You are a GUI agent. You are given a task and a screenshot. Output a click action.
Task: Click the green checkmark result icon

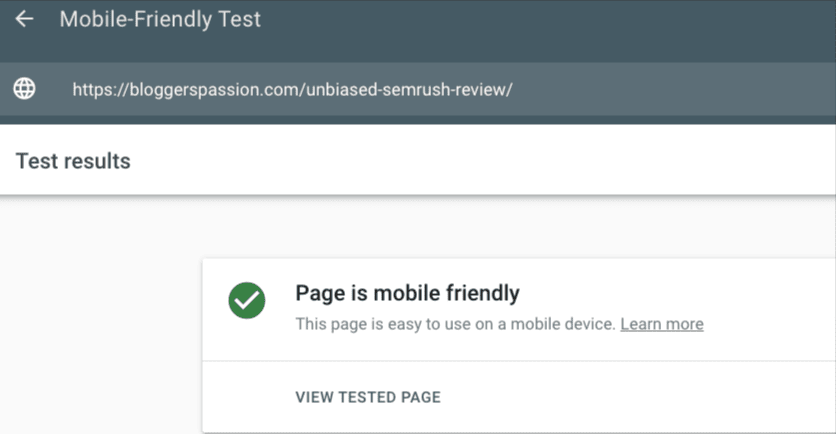click(x=247, y=300)
